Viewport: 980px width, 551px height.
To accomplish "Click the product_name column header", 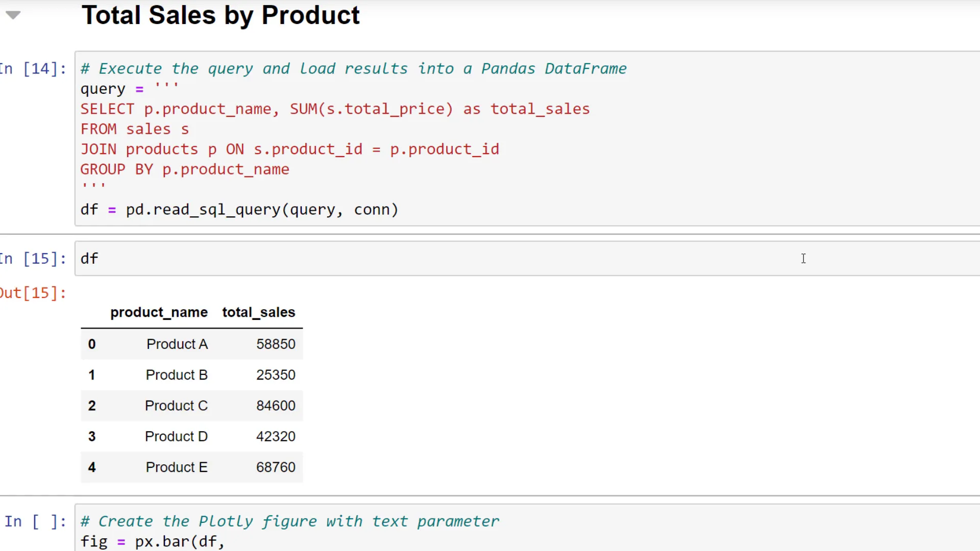I will tap(159, 312).
